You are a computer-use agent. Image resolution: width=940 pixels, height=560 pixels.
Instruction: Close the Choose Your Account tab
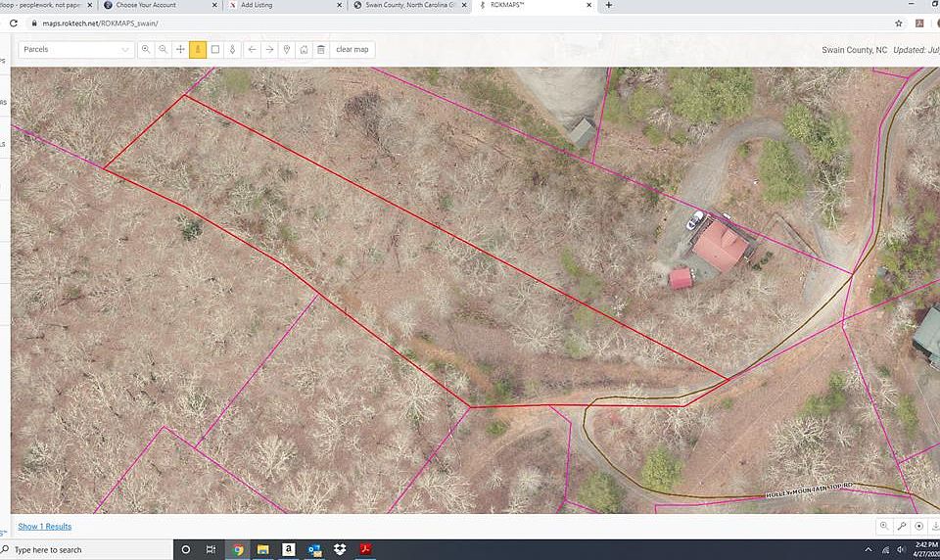[x=215, y=5]
